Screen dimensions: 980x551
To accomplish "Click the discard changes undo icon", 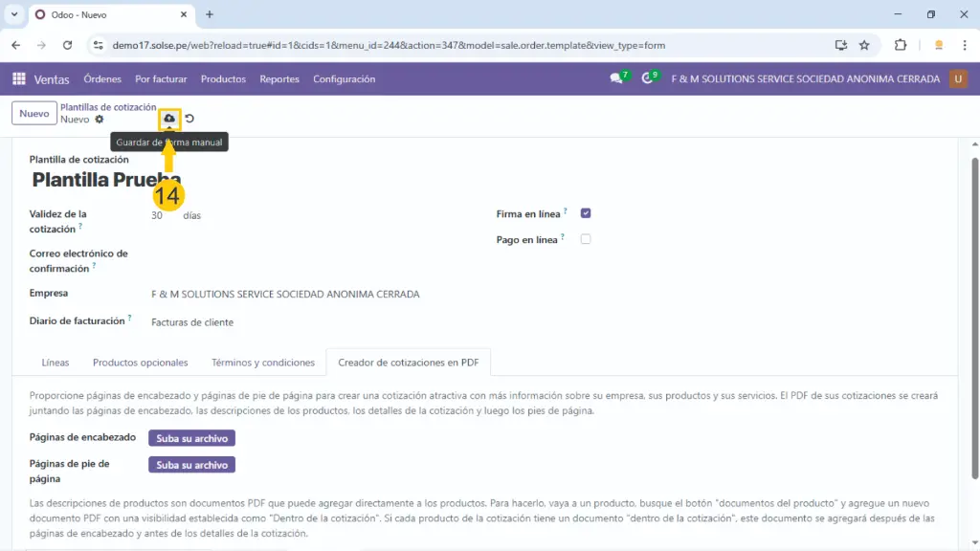I will click(189, 119).
